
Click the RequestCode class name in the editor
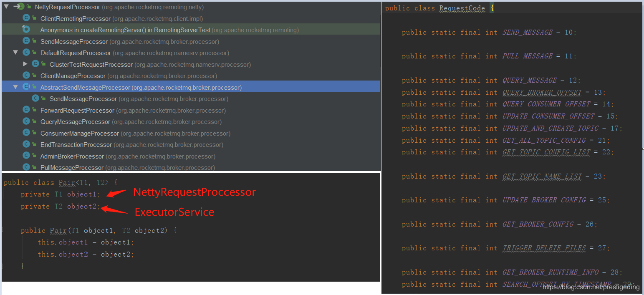click(x=462, y=8)
